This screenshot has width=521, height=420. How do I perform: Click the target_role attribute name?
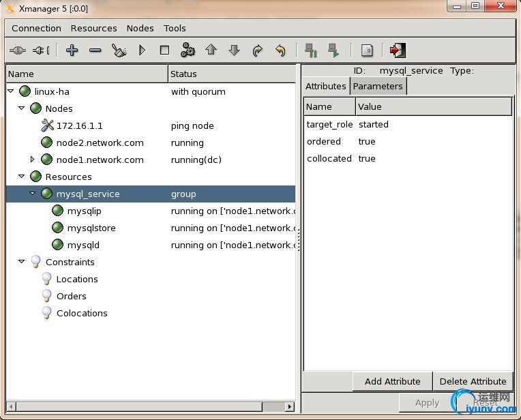329,125
